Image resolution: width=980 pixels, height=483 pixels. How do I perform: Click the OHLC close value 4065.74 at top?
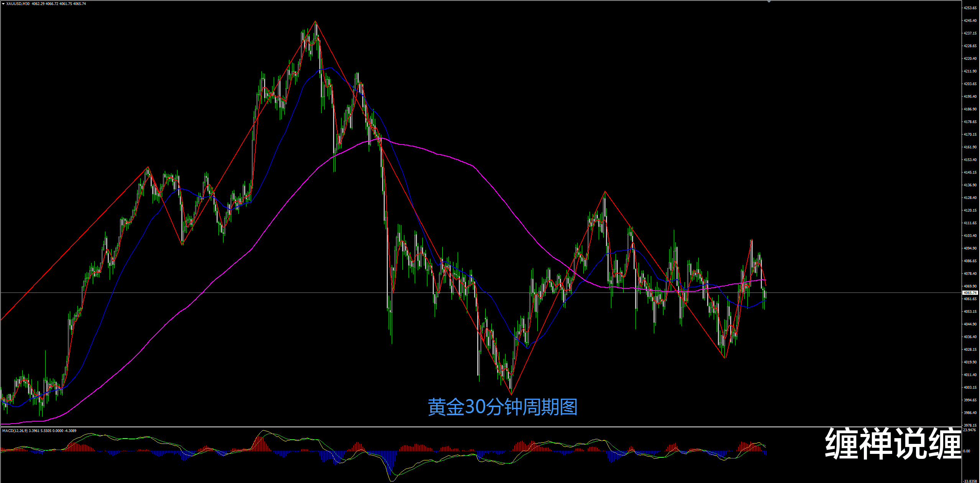[79, 4]
